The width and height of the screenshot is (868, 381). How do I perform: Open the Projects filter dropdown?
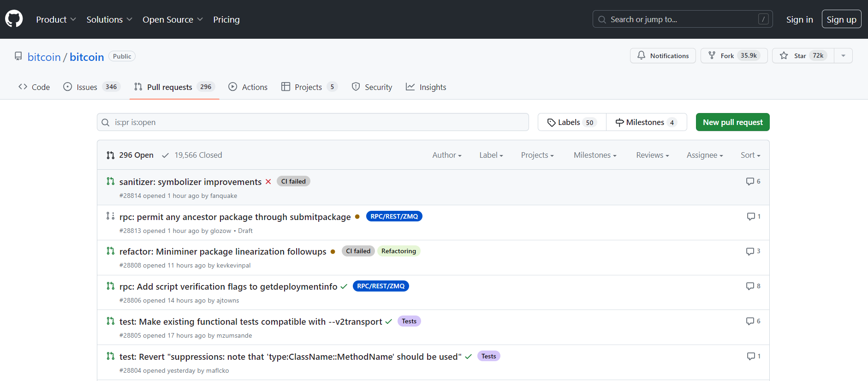pos(537,155)
